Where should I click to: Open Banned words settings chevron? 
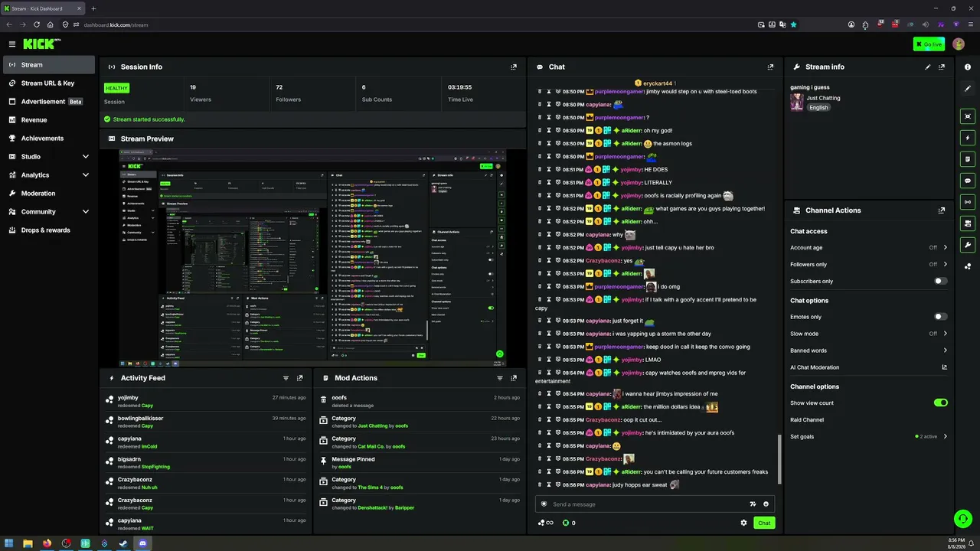coord(945,350)
